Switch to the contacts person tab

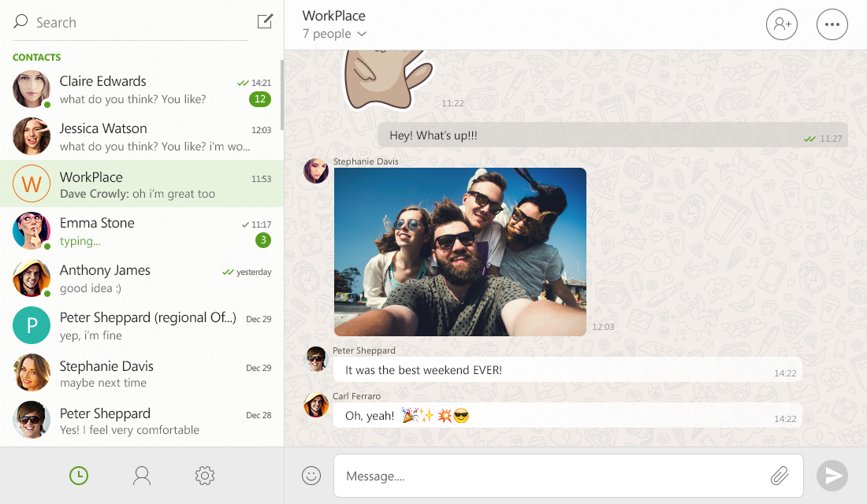pyautogui.click(x=142, y=476)
